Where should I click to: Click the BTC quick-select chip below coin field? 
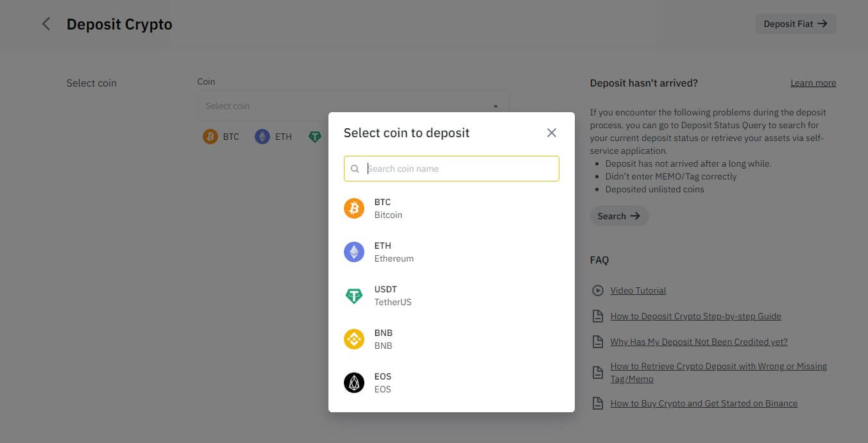221,137
